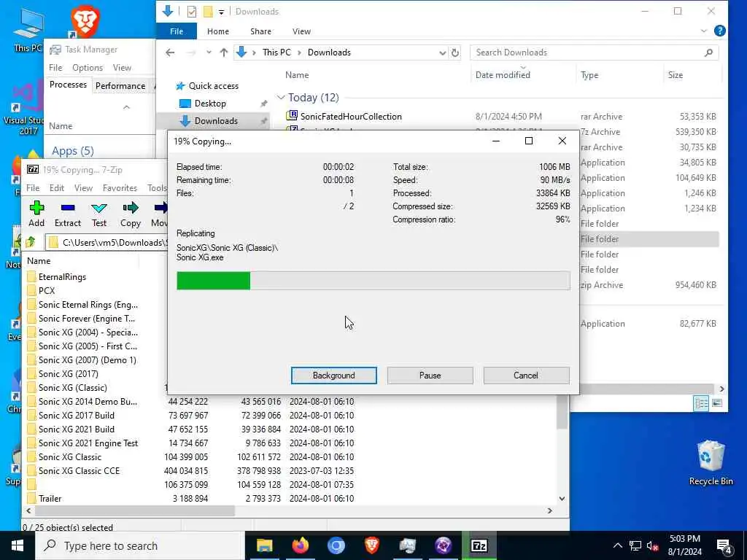Viewport: 747px width, 560px height.
Task: Open Task Manager Options menu
Action: 88,68
